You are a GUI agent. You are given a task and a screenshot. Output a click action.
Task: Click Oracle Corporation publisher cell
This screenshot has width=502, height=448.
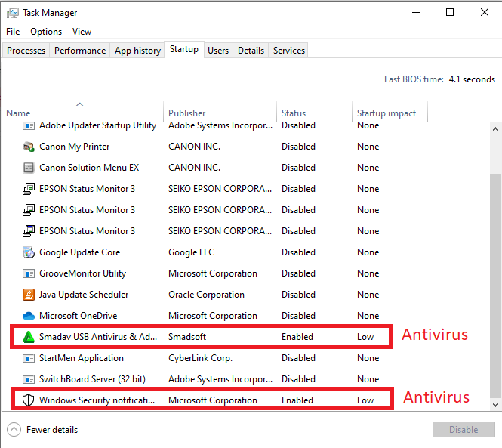point(206,295)
